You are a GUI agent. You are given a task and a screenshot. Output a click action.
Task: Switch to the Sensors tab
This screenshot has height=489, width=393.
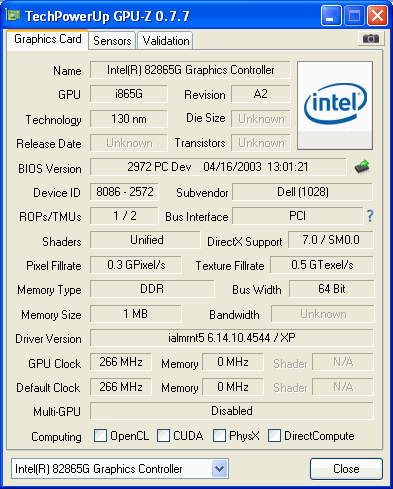[x=112, y=41]
